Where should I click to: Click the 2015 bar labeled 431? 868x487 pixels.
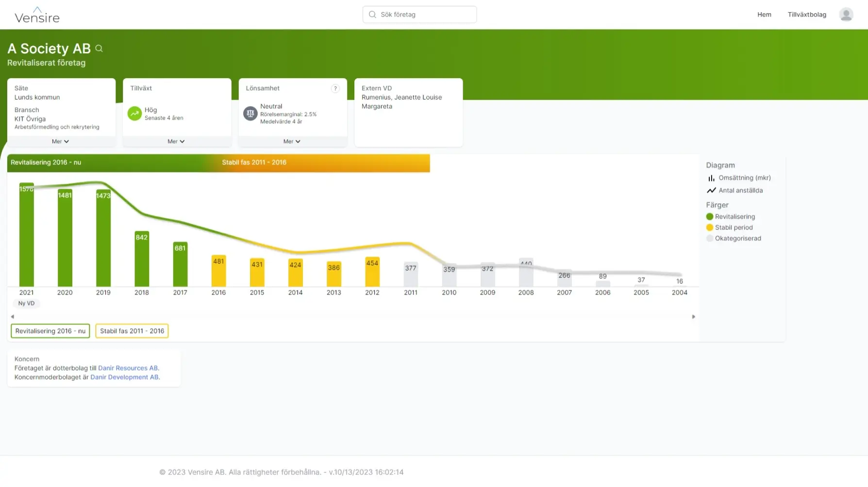click(x=257, y=273)
